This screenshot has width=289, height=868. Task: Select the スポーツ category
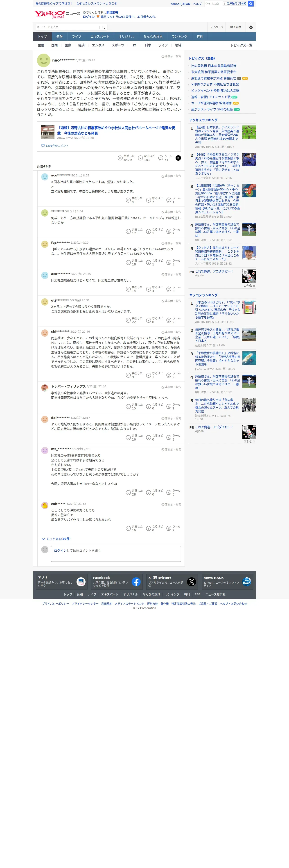[x=118, y=45]
